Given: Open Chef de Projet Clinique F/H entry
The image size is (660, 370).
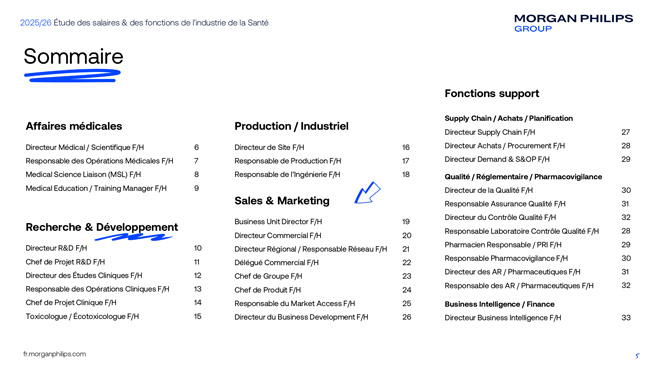Looking at the screenshot, I should pyautogui.click(x=71, y=303).
